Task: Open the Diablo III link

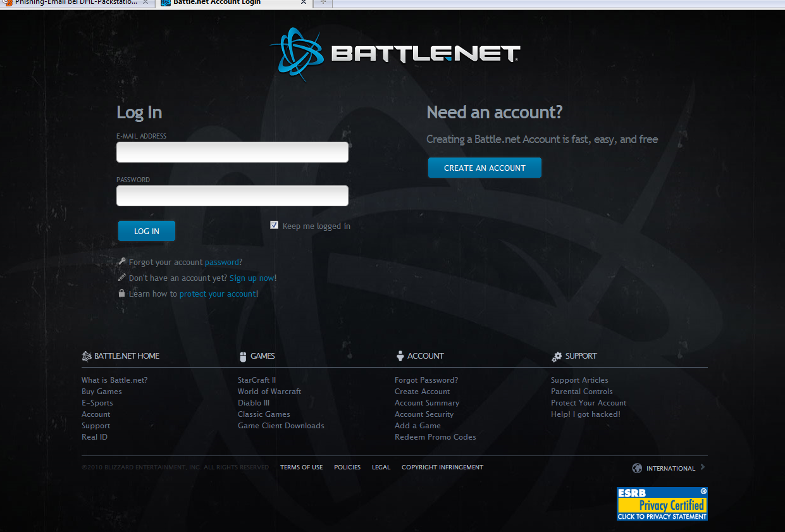Action: click(x=254, y=403)
